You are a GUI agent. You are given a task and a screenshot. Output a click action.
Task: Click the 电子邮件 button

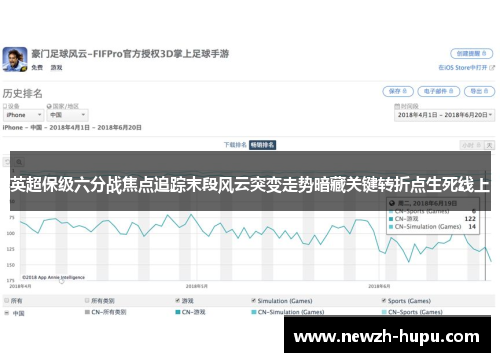[x=439, y=91]
